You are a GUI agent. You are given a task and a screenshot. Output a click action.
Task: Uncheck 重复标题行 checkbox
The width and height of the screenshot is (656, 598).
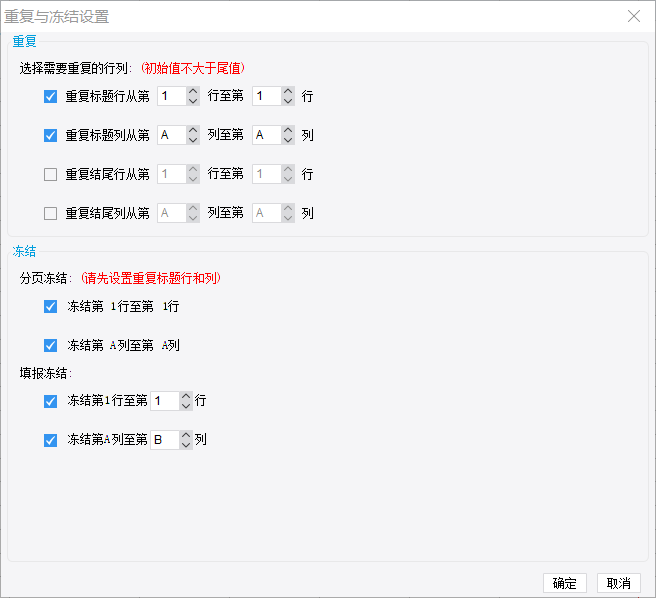[50, 97]
